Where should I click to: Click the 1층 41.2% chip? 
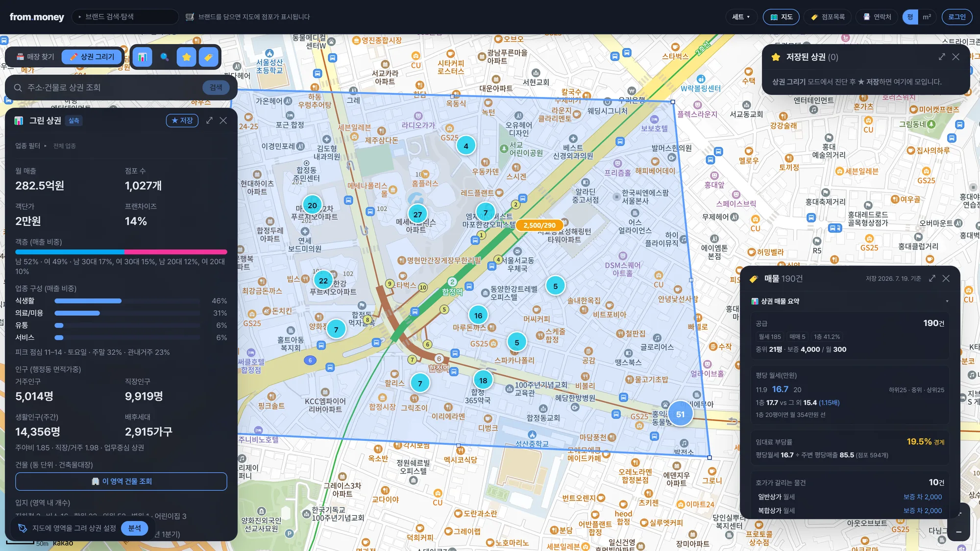pos(827,336)
